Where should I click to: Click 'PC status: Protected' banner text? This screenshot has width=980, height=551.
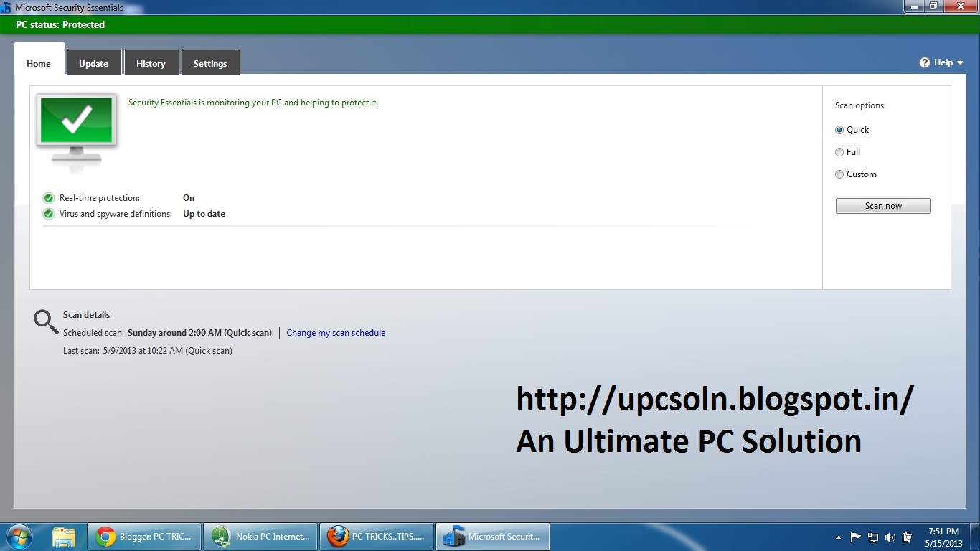tap(60, 24)
